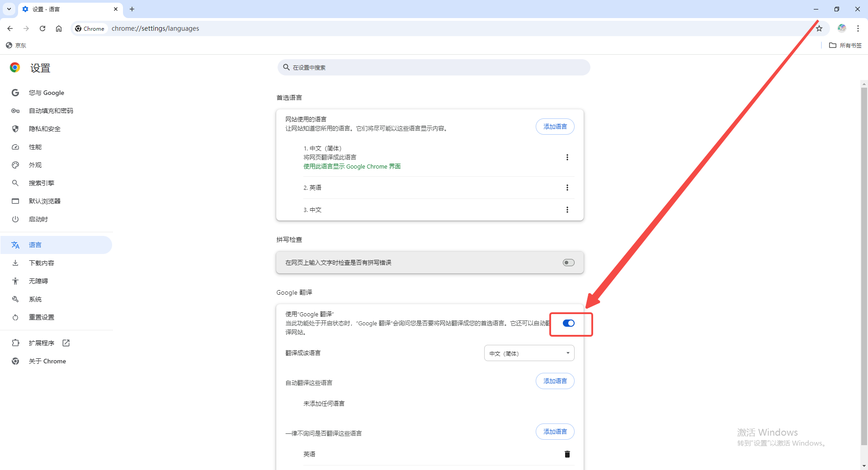
Task: Click 添加语言 for 一律不询问是否翻译这些语言
Action: 555,432
